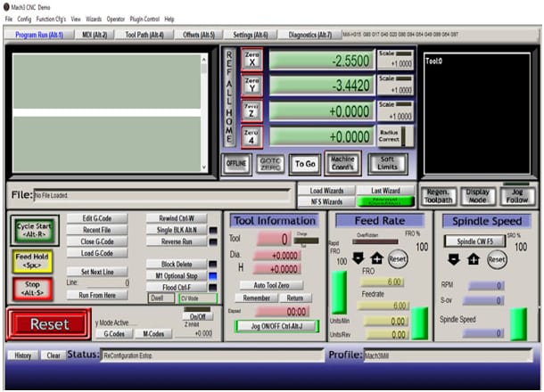544x392 pixels.
Task: Click Load Wizards
Action: [x=326, y=191]
